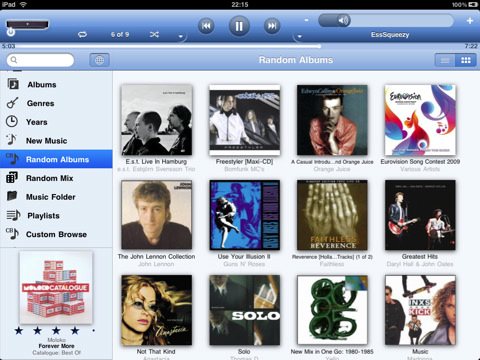Open E.s.t. Live In Hamburg album cover
This screenshot has width=480, height=360.
coord(157,120)
